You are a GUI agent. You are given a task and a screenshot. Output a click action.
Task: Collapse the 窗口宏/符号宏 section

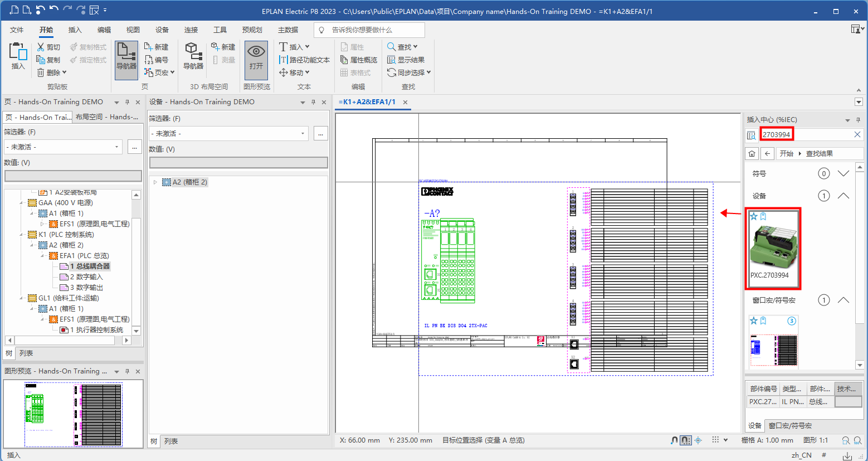click(x=843, y=300)
